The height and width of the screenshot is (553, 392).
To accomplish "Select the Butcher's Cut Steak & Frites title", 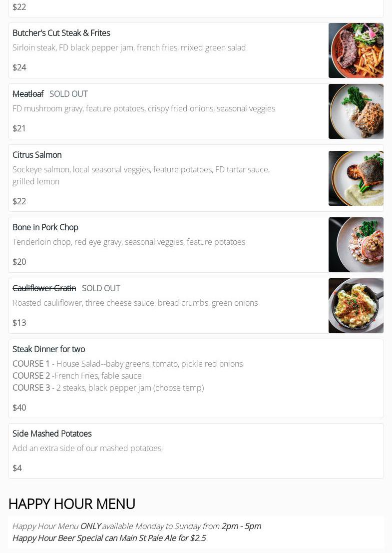I will point(61,33).
